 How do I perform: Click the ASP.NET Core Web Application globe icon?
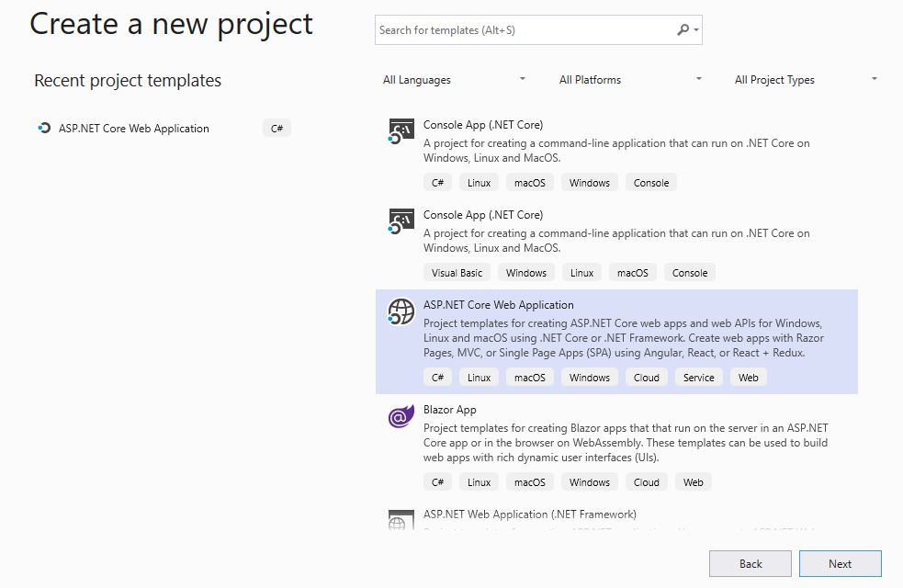pyautogui.click(x=401, y=311)
